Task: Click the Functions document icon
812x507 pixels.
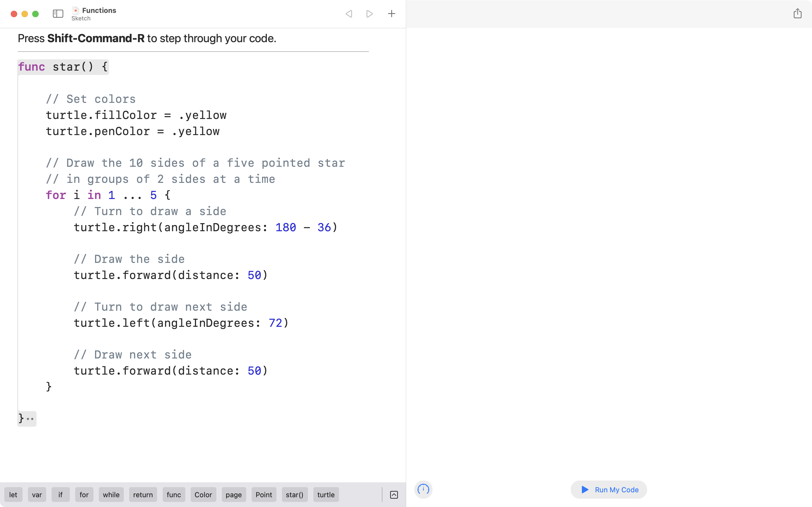Action: [76, 10]
